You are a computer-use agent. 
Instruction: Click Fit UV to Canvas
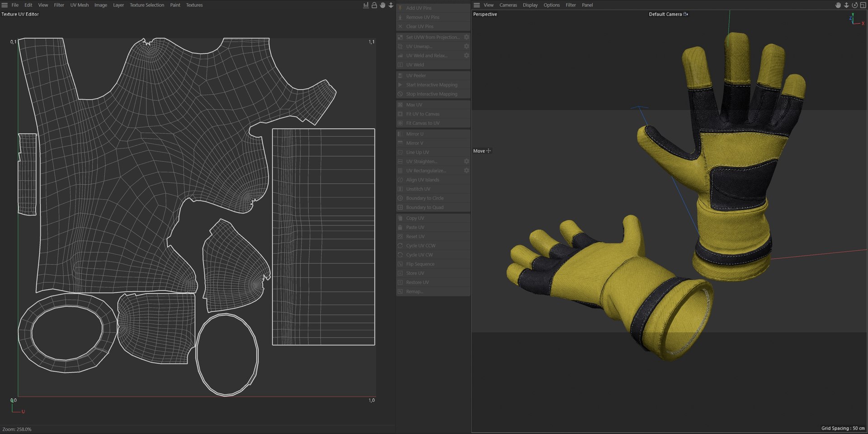click(x=433, y=114)
